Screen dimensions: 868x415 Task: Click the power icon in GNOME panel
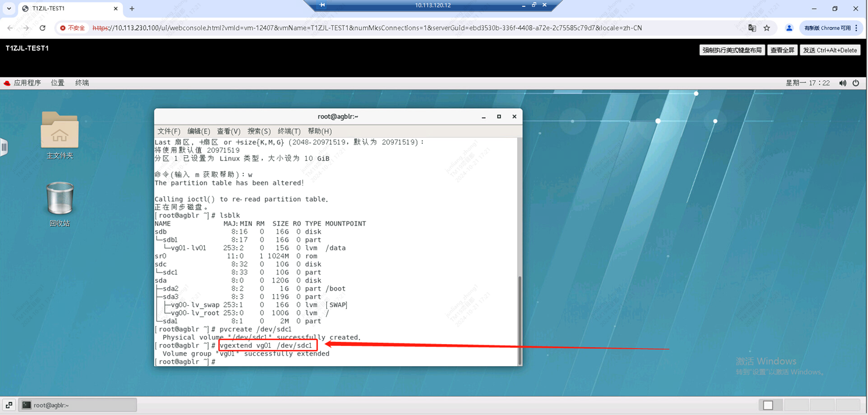tap(856, 83)
